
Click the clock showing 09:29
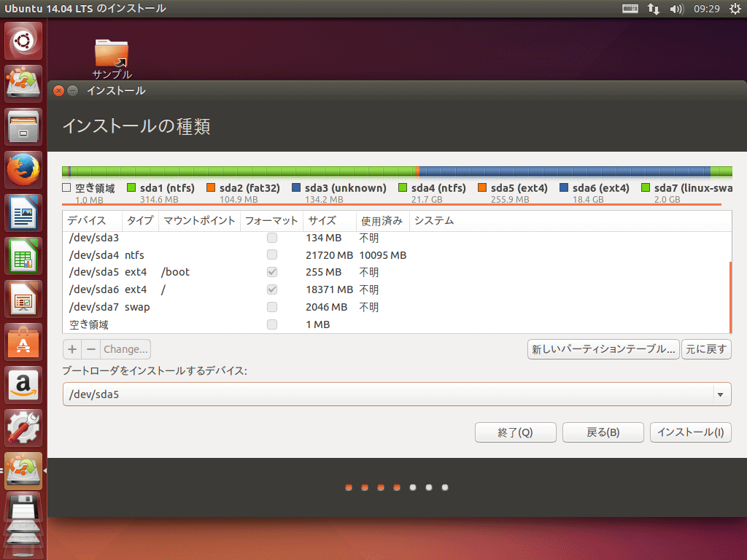coord(706,9)
